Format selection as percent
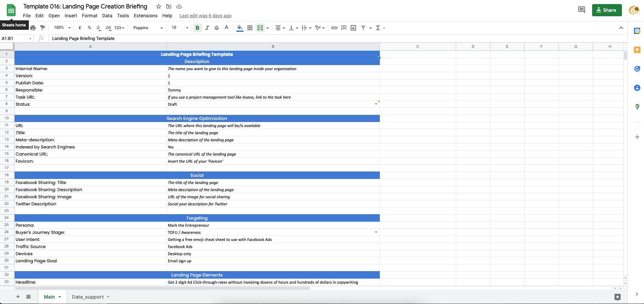This screenshot has height=304, width=644. pos(89,28)
